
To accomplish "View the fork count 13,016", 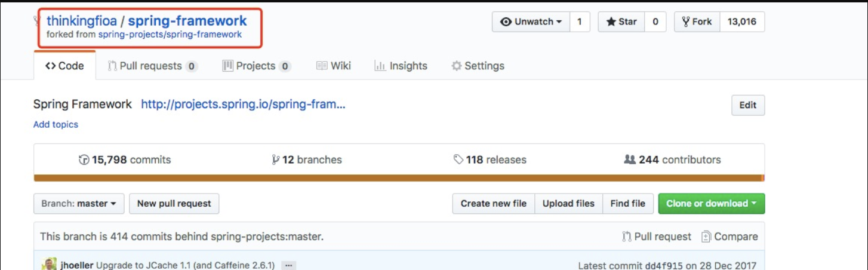I will click(x=742, y=22).
